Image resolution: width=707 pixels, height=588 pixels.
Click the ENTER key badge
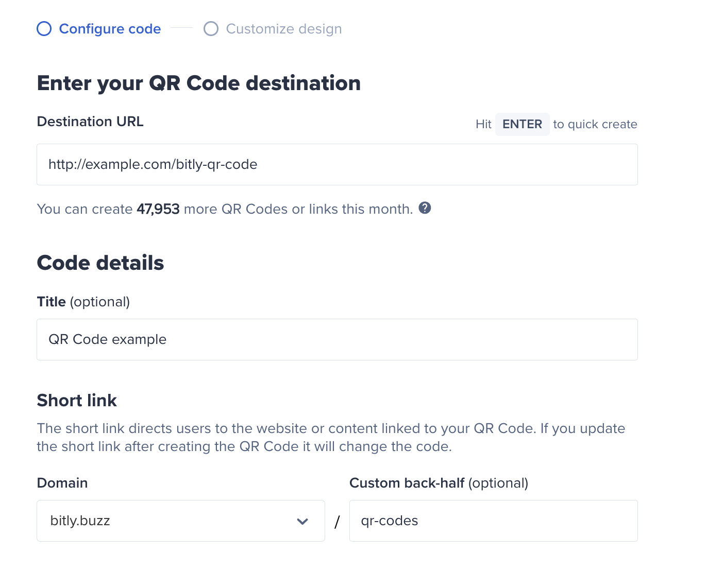tap(522, 124)
